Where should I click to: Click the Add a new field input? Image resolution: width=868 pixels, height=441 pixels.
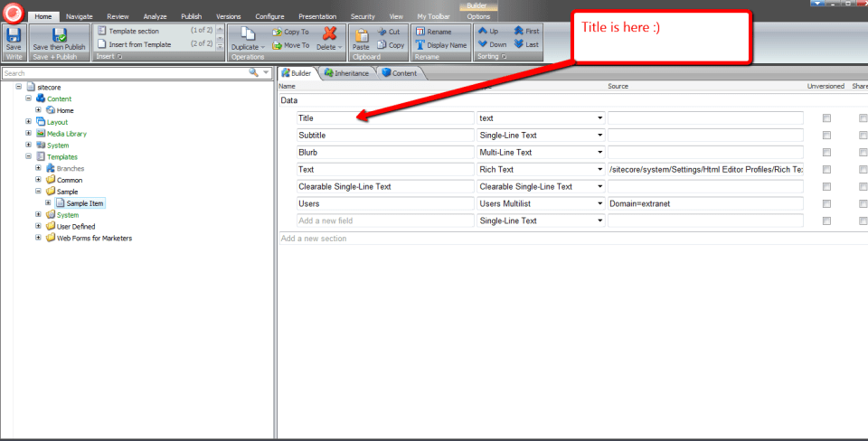[x=384, y=220]
